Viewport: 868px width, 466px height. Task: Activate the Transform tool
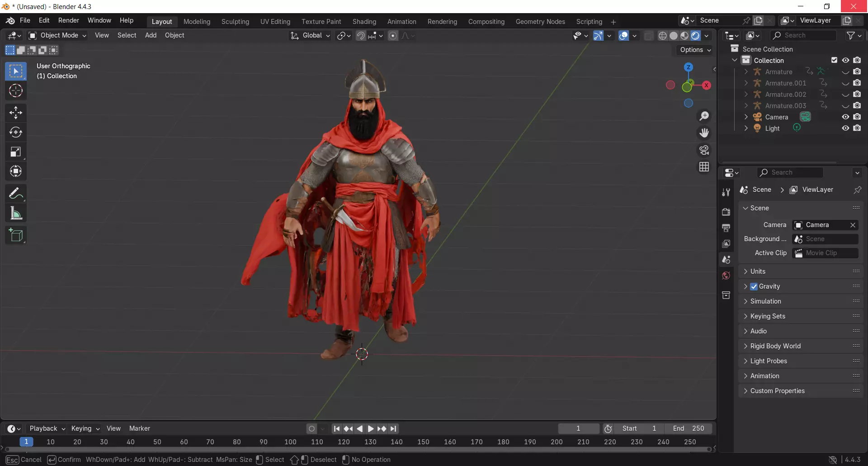16,171
